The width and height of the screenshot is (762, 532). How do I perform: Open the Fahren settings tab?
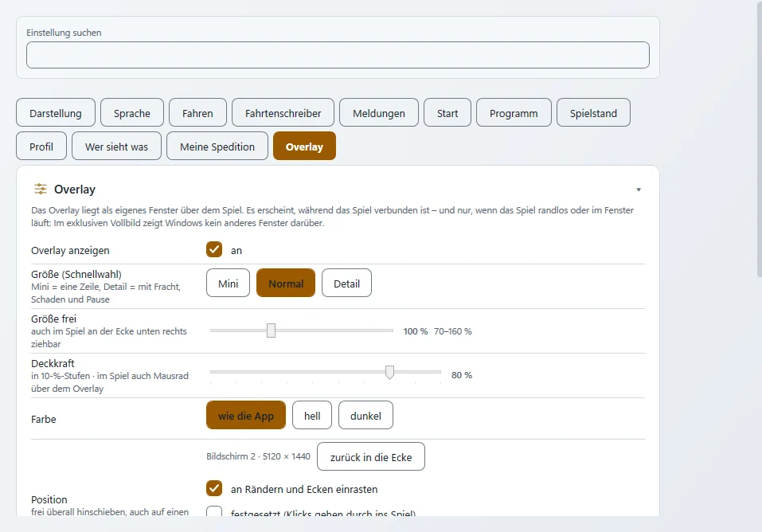(x=197, y=113)
